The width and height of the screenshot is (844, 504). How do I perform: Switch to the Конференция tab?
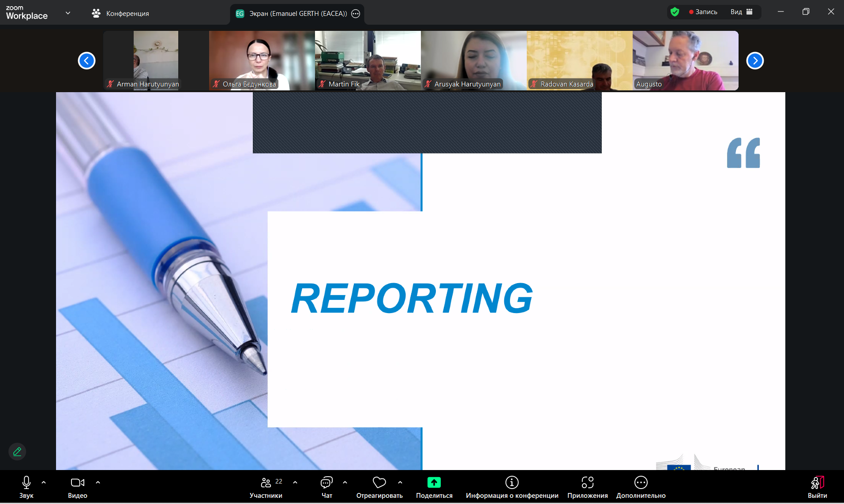point(120,14)
